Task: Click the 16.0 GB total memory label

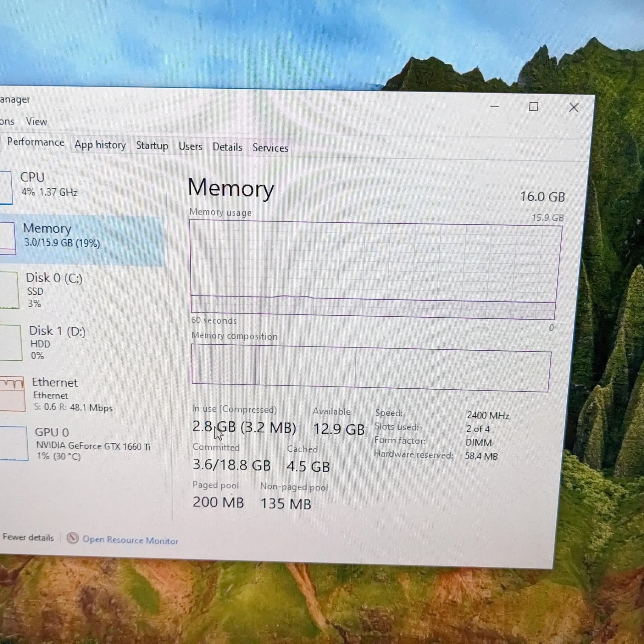Action: pos(542,197)
